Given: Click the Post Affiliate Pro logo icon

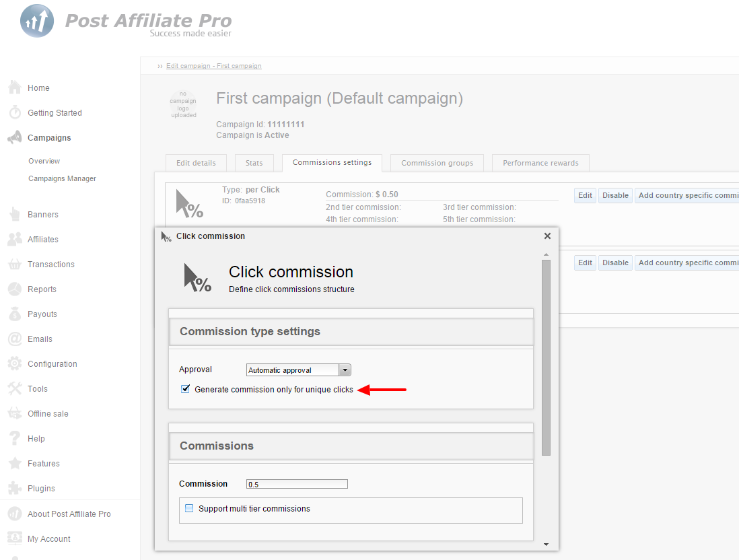Looking at the screenshot, I should [x=37, y=21].
